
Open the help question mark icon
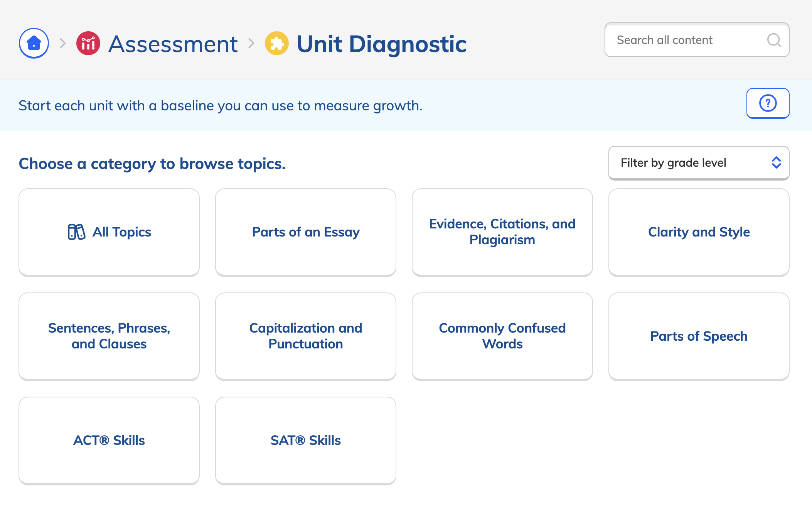click(x=768, y=103)
